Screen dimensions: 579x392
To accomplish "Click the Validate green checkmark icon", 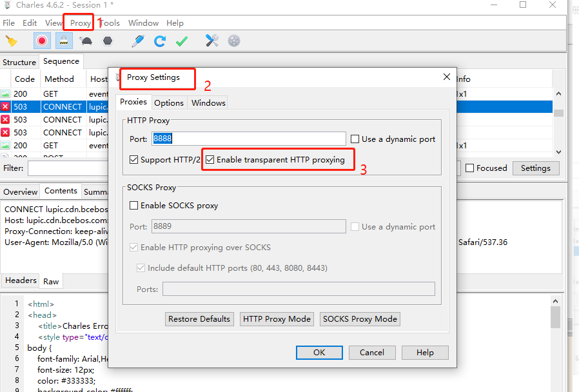I will 182,41.
